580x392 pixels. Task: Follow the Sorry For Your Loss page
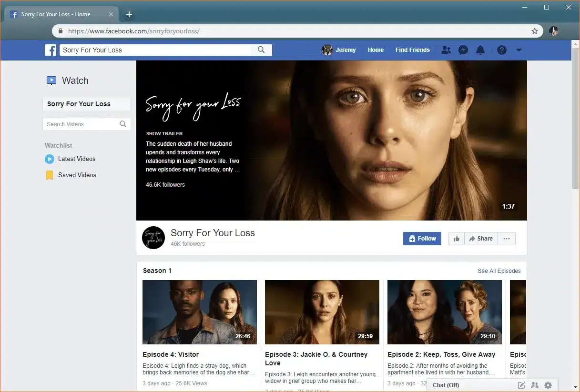[x=422, y=238]
